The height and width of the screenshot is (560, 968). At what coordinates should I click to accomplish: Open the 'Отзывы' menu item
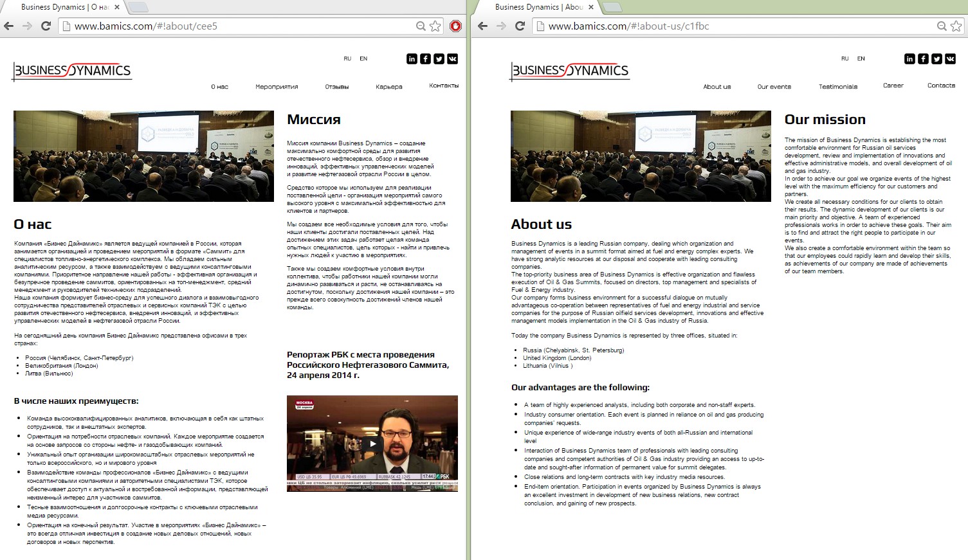[x=337, y=87]
